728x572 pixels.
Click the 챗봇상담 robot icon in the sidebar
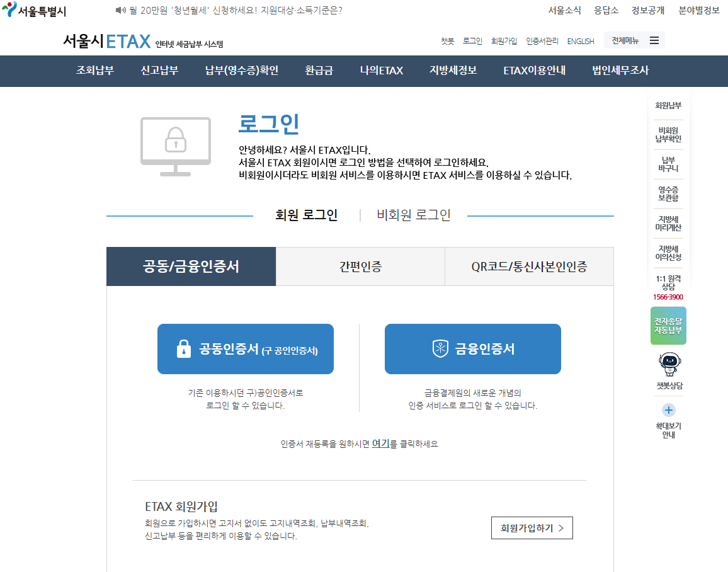point(668,364)
